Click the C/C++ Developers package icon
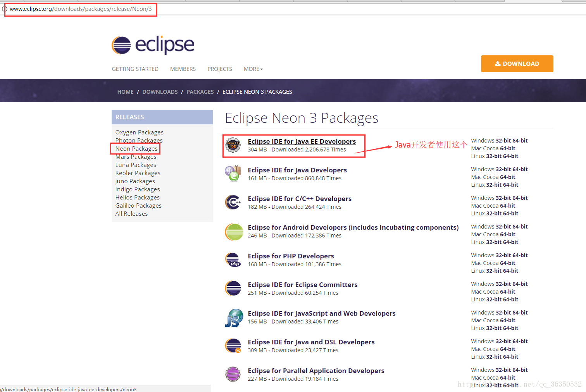 click(x=233, y=202)
